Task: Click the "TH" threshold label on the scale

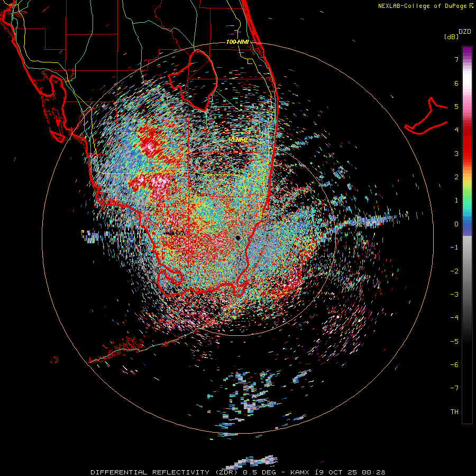Action: tap(454, 412)
